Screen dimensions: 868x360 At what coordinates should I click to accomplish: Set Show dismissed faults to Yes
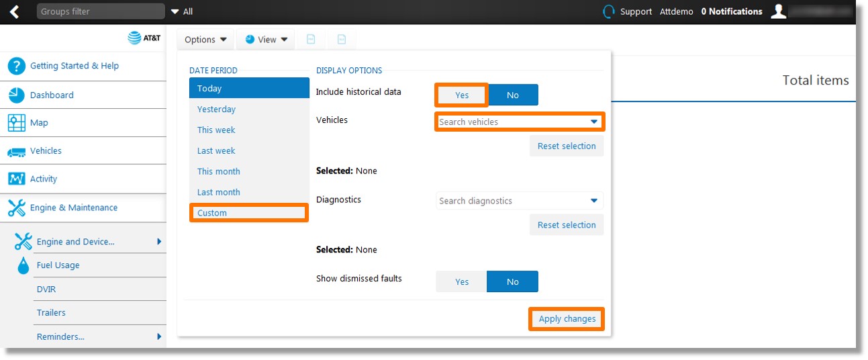coord(462,281)
